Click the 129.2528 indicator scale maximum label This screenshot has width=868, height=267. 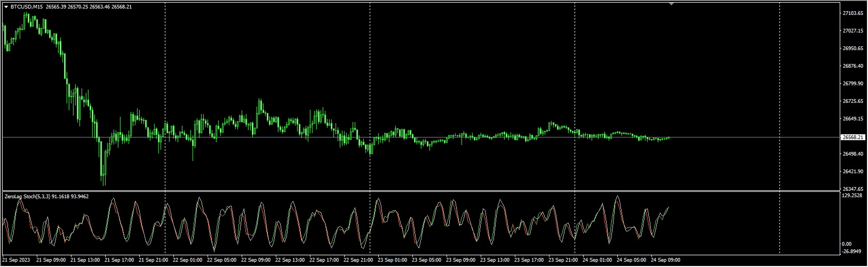click(852, 196)
